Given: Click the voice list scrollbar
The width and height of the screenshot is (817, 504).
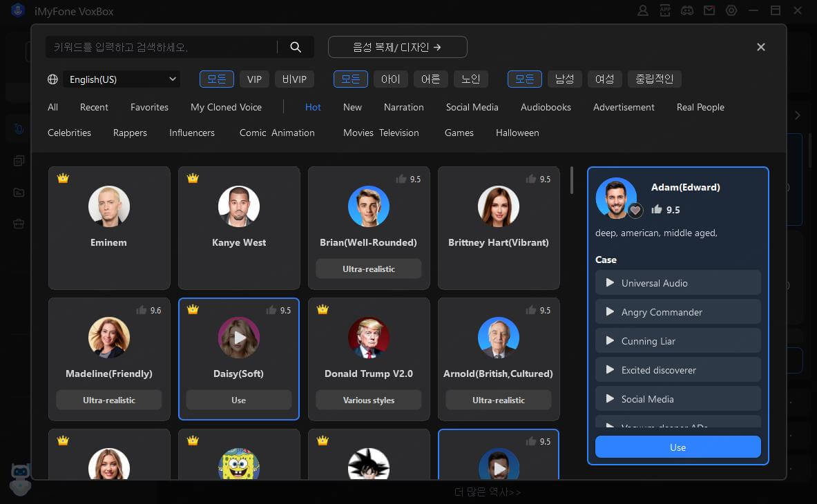Looking at the screenshot, I should coord(572,180).
